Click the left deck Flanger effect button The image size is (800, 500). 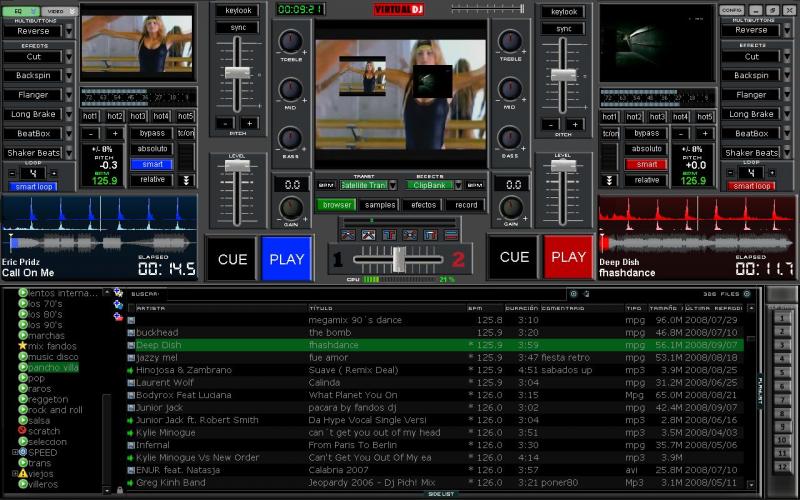click(34, 95)
